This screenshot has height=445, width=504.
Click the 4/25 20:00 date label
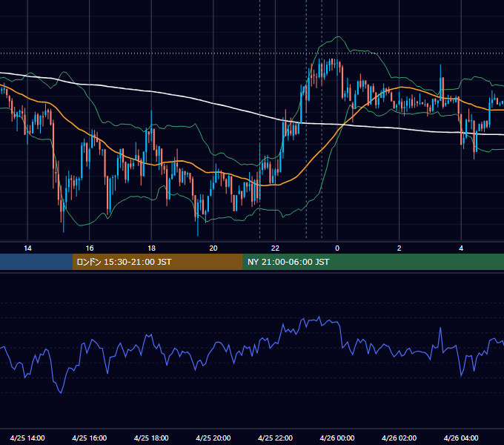(213, 438)
